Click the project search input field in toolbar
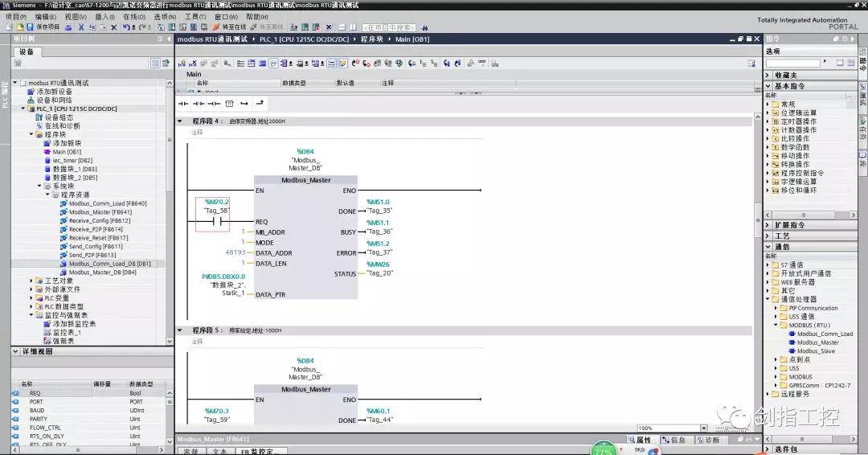 (388, 27)
